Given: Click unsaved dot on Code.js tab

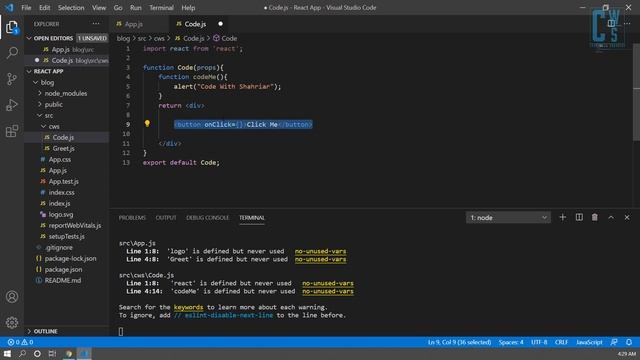Looking at the screenshot, I should pyautogui.click(x=220, y=24).
